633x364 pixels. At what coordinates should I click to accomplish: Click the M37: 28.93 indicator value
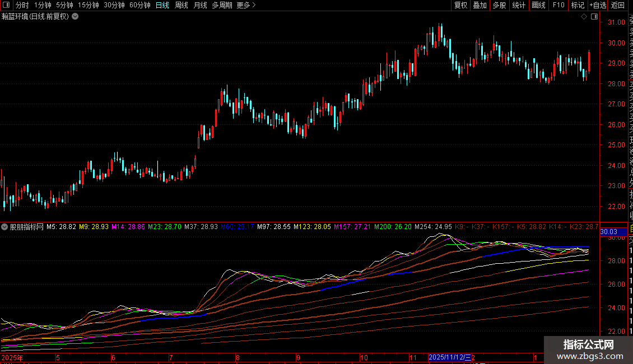(x=201, y=227)
